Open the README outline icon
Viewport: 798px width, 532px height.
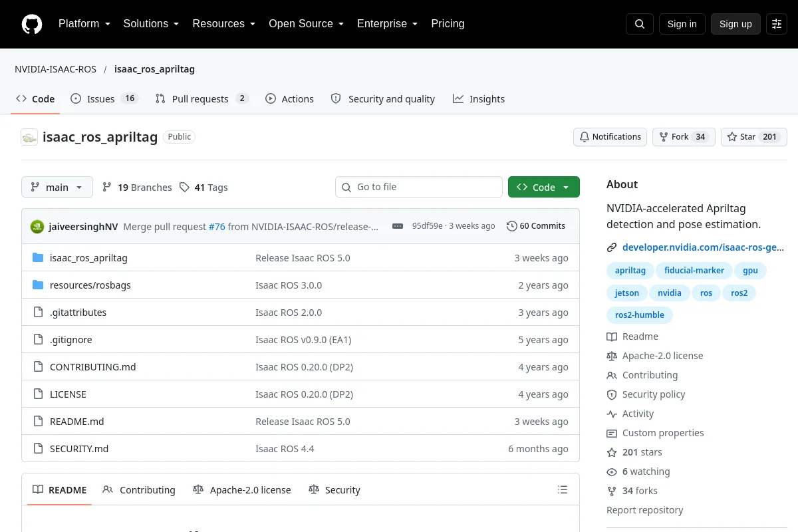tap(563, 490)
